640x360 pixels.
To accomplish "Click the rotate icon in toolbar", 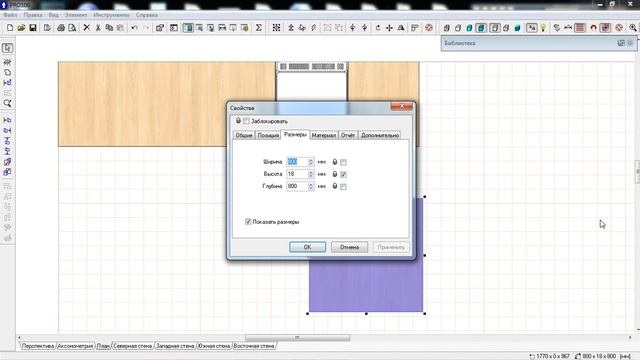I will point(378,28).
